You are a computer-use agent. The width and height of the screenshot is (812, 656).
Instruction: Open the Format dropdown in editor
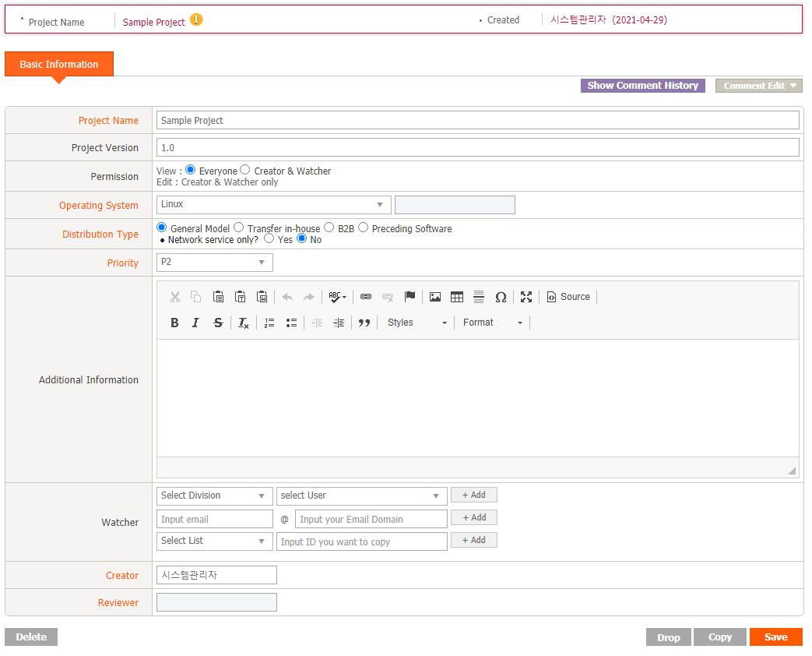[x=493, y=323]
